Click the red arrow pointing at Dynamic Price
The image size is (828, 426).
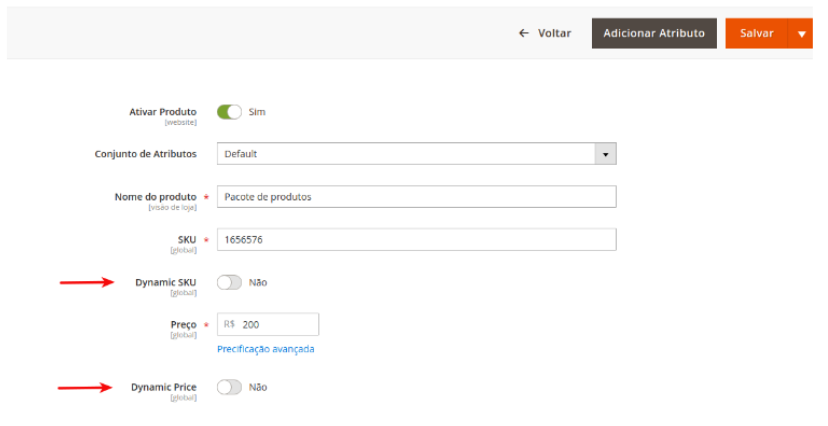87,387
